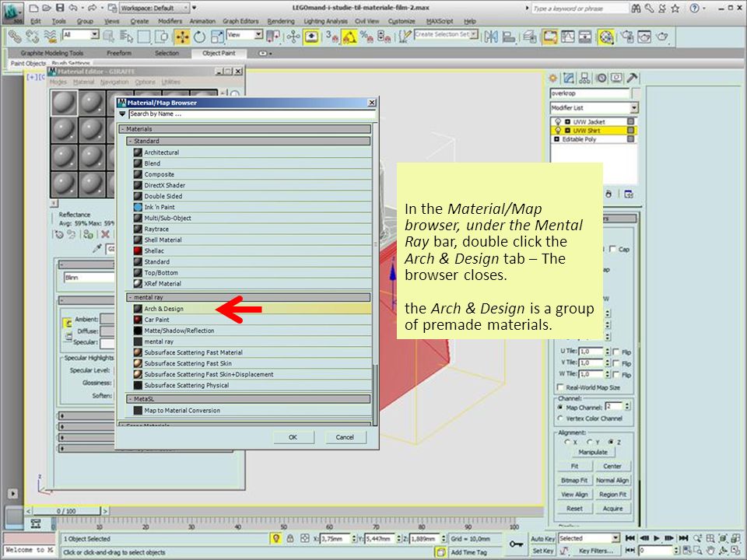This screenshot has width=747, height=560.
Task: Open Workspace Default dropdown
Action: (x=154, y=8)
